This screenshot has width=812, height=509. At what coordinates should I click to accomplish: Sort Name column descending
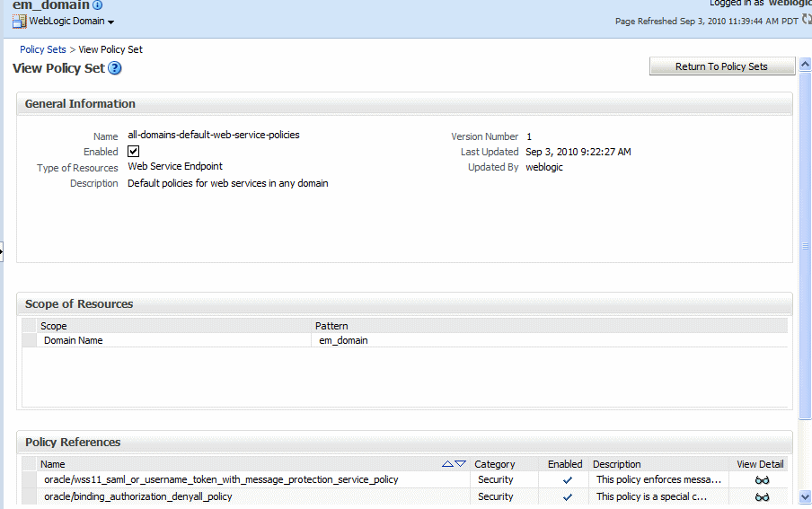tap(461, 464)
